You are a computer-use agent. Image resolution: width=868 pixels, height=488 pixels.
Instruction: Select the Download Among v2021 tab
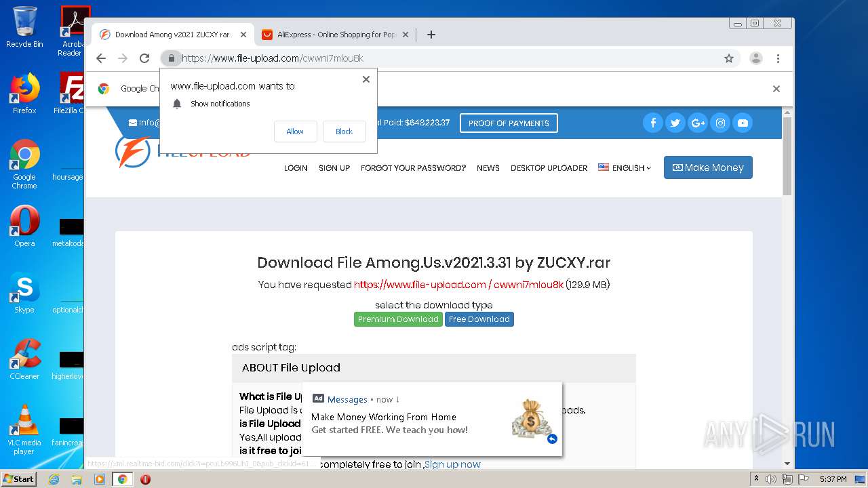click(x=172, y=35)
